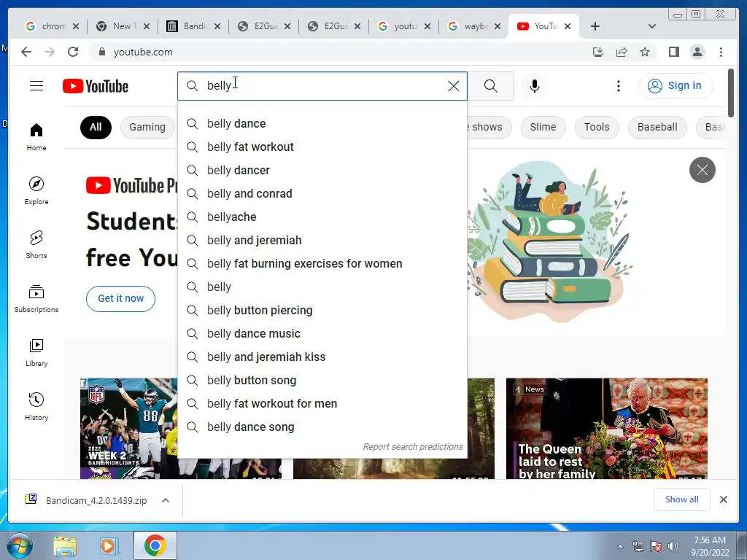Click Report search predictions link
747x560 pixels.
click(x=413, y=447)
